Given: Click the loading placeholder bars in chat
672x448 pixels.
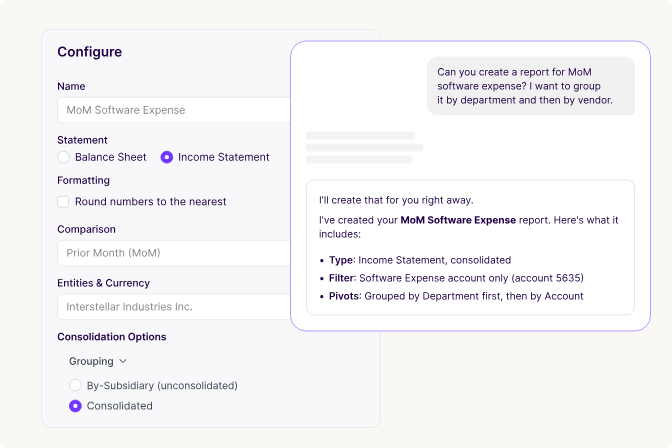Looking at the screenshot, I should 364,147.
